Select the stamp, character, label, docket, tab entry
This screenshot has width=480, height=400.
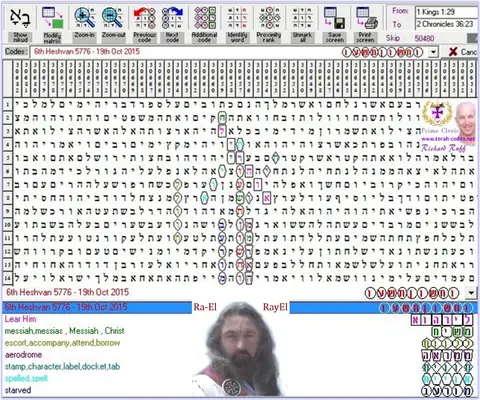click(62, 367)
